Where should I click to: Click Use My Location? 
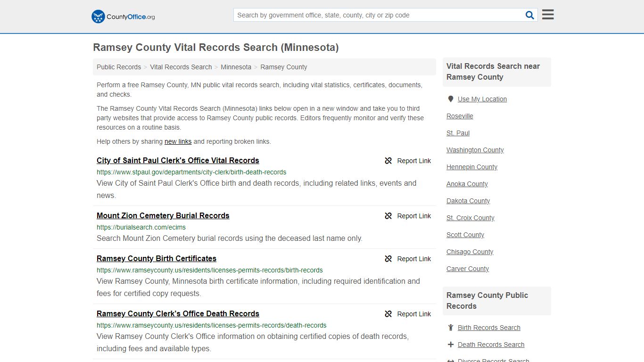click(482, 99)
